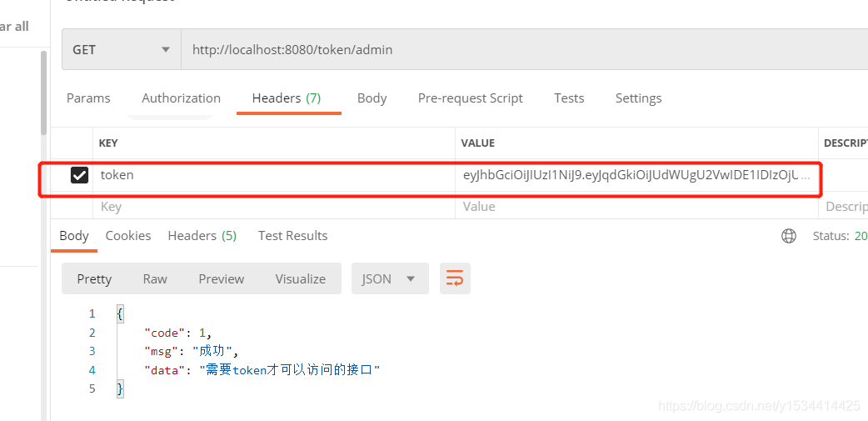
Task: Switch to Visualize response view
Action: tap(301, 278)
